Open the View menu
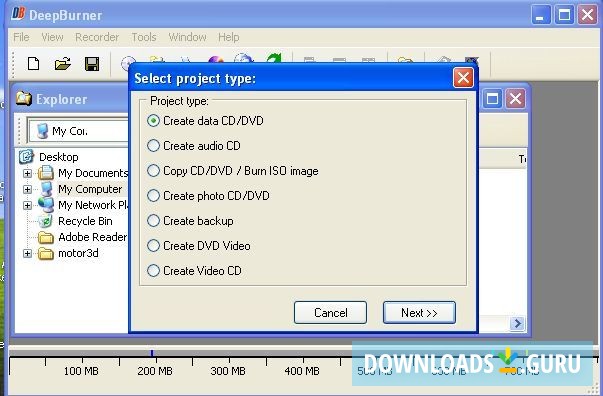 coord(52,37)
